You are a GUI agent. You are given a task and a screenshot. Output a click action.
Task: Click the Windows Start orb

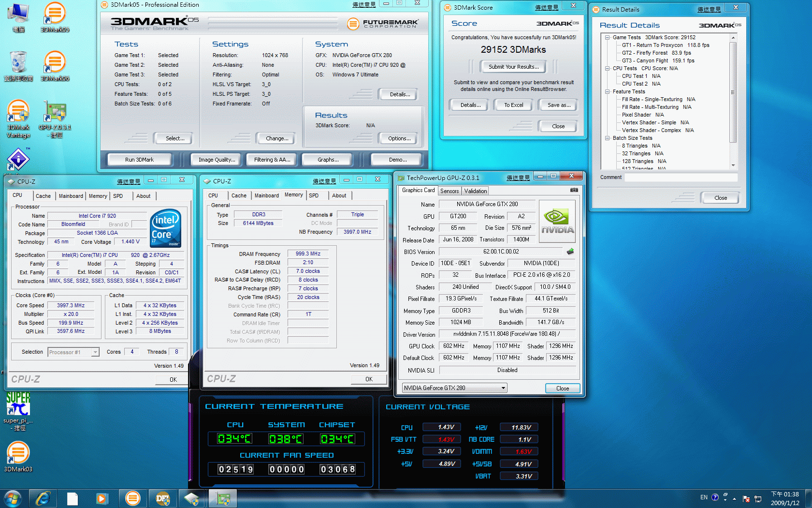[x=13, y=498]
